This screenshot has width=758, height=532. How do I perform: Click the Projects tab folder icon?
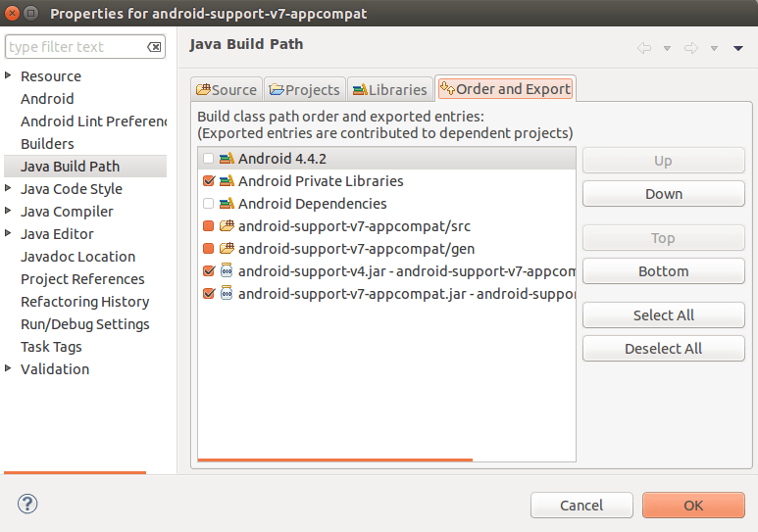click(277, 89)
